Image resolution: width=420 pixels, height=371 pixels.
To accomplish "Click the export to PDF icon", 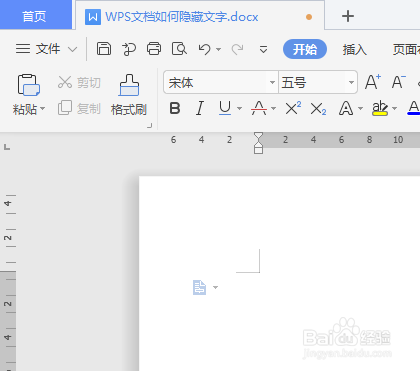I will click(x=129, y=49).
